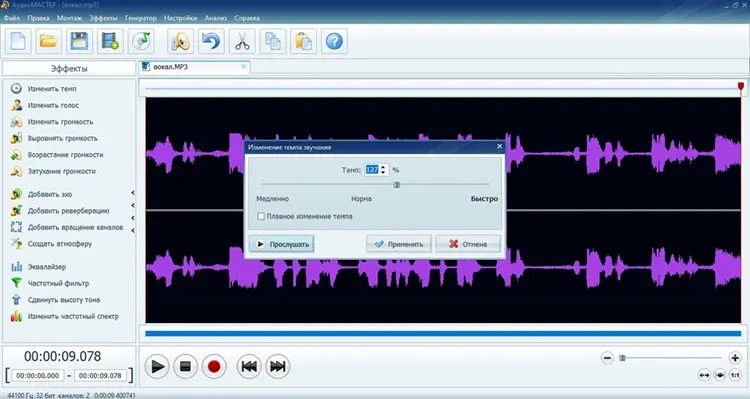Image resolution: width=750 pixels, height=399 pixels.
Task: Select Изменить голос effect
Action: point(45,105)
